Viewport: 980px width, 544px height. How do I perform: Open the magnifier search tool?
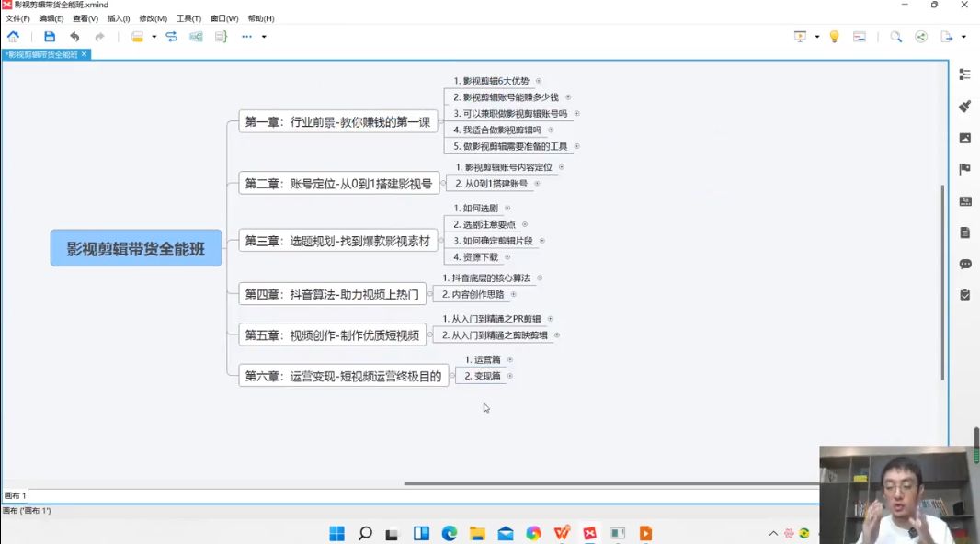pos(896,37)
